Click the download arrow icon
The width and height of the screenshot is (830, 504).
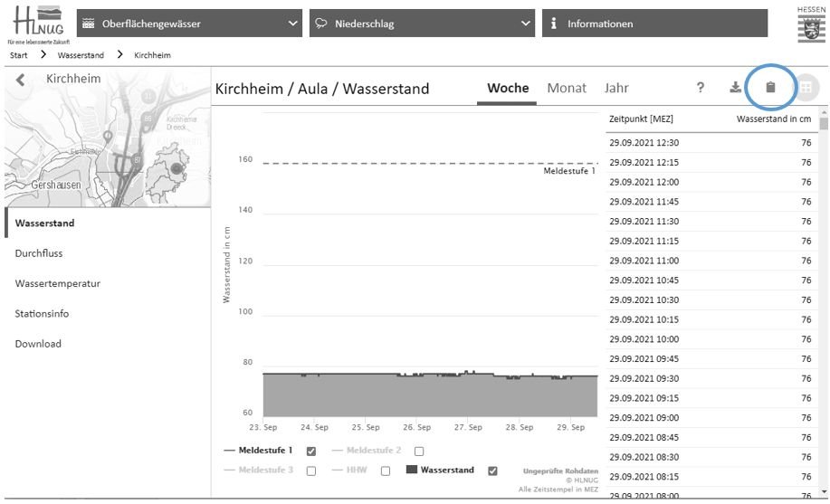[736, 88]
